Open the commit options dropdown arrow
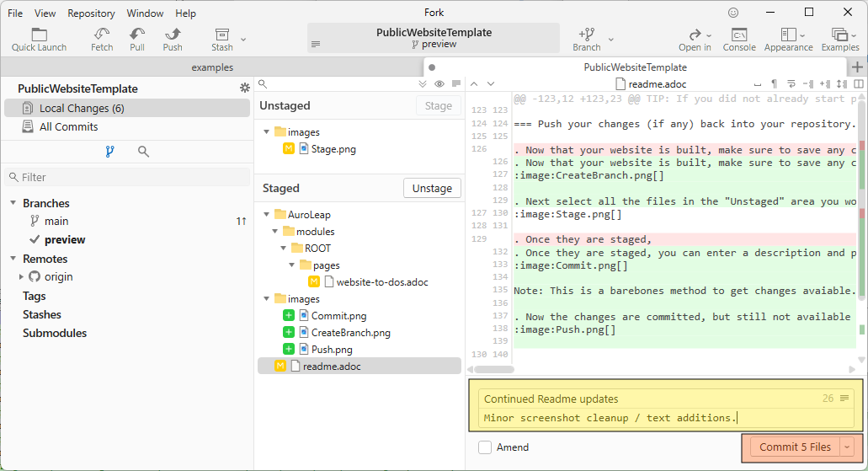The image size is (868, 471). (848, 447)
